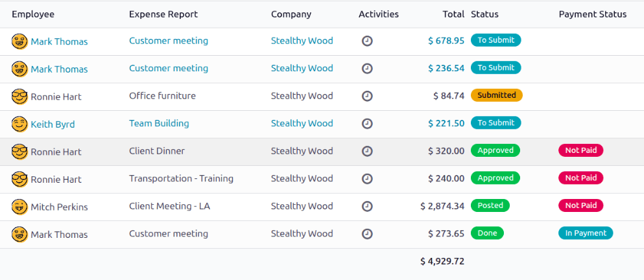
Task: Sort the list by the Employee column header
Action: click(x=33, y=14)
